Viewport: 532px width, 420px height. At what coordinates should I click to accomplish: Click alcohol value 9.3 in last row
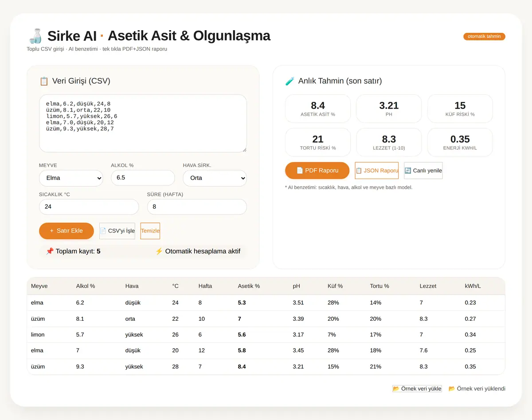80,366
